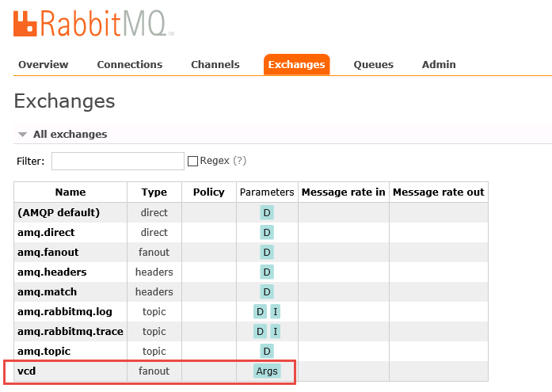This screenshot has width=552, height=392.
Task: Open the amq.fanout exchange
Action: click(48, 252)
